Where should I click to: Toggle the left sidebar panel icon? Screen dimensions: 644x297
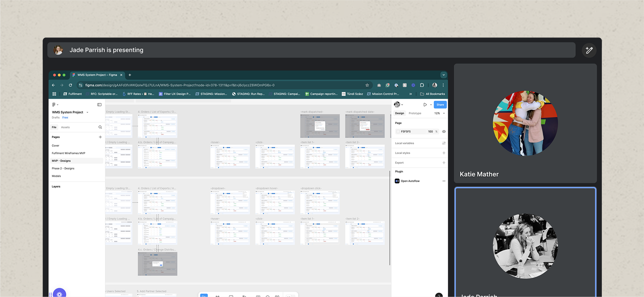coord(99,104)
